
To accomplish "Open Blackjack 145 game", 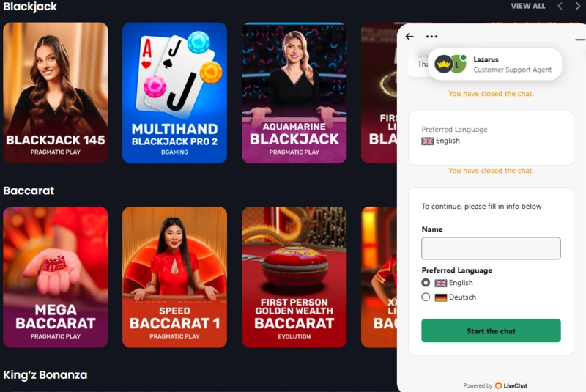I will 56,92.
